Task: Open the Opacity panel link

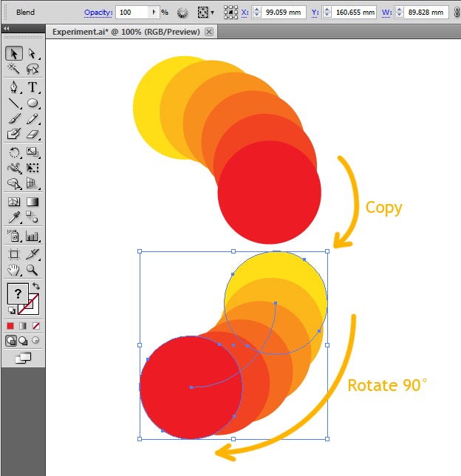Action: click(98, 13)
